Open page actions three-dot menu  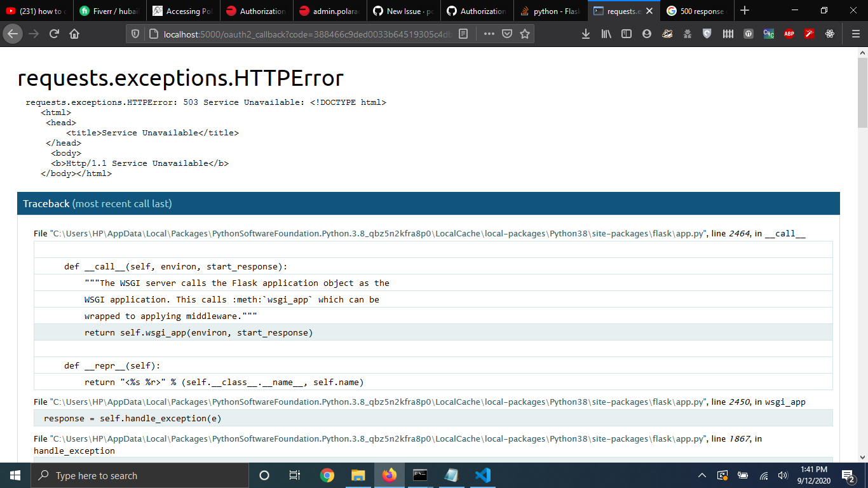(x=489, y=34)
